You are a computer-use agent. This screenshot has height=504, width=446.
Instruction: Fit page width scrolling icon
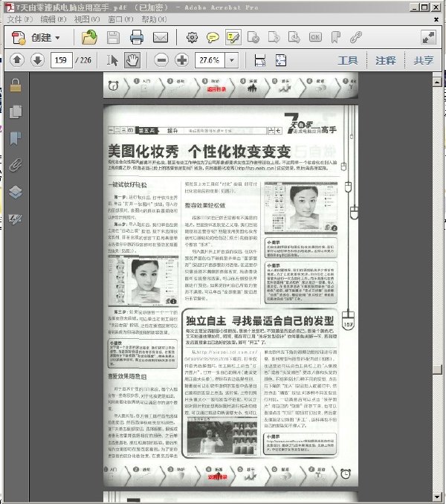point(259,60)
